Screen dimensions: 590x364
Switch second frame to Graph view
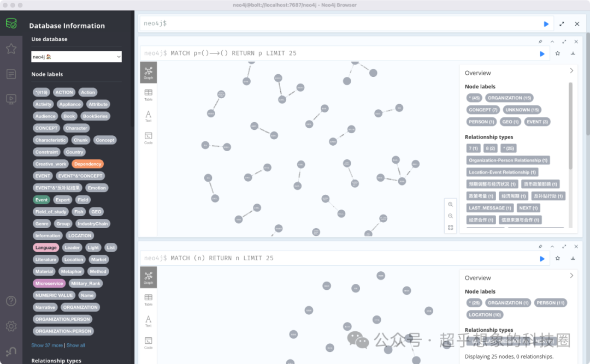148,278
